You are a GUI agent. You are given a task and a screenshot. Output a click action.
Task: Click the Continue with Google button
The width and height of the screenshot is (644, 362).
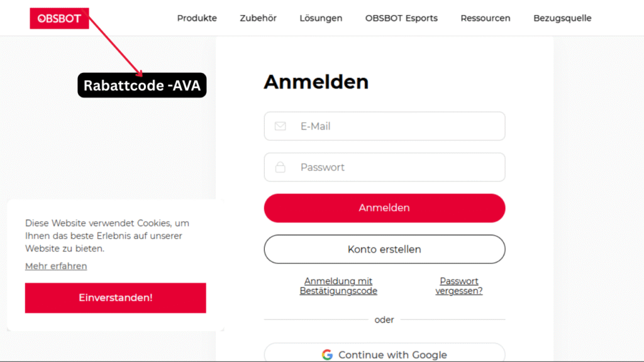point(384,354)
